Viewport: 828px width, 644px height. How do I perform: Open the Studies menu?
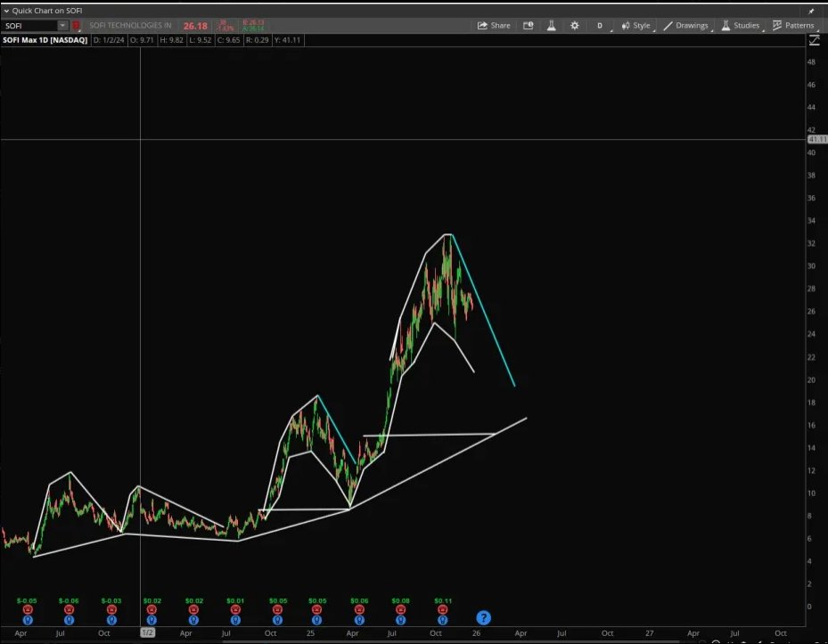pyautogui.click(x=742, y=25)
